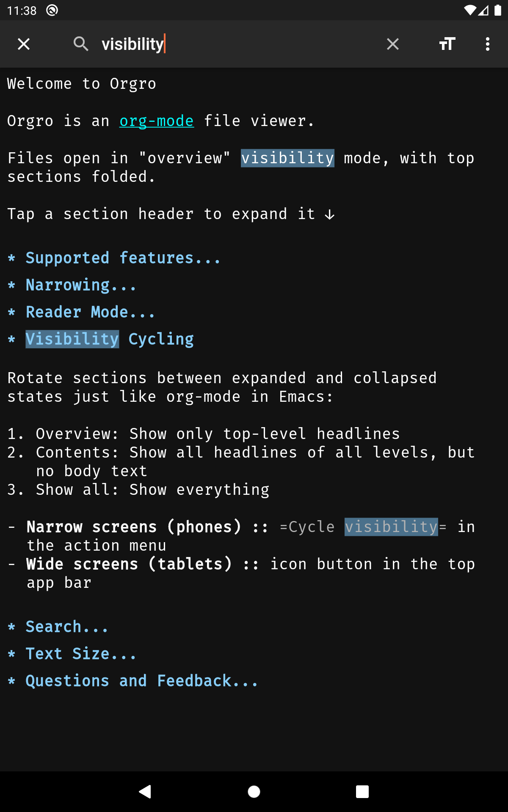Tap the "Wide screens (tablets)" list item
This screenshot has height=812, width=508.
pos(129,564)
